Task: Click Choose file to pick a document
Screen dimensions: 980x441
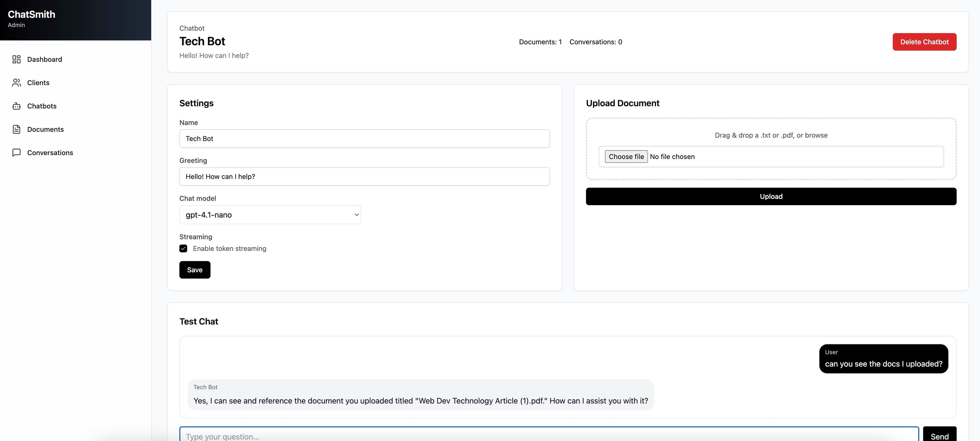Action: [626, 156]
